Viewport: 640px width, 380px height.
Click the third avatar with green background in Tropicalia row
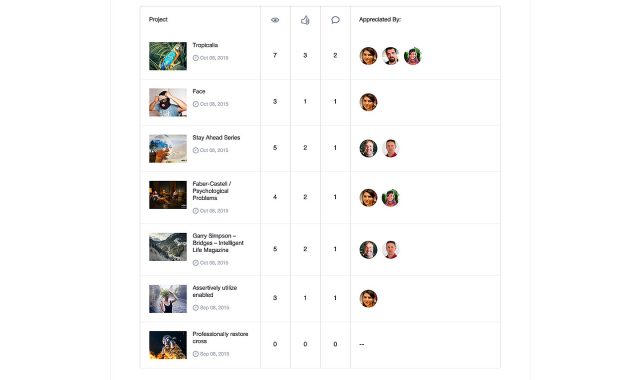(x=413, y=56)
